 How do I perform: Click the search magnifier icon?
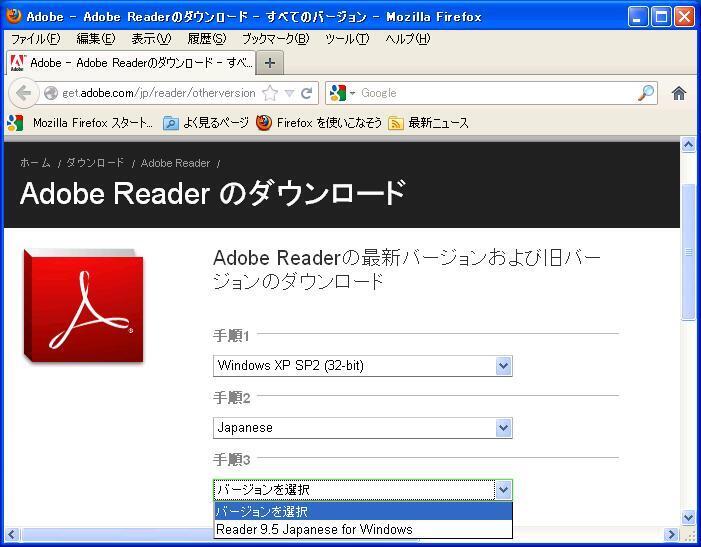pyautogui.click(x=646, y=93)
